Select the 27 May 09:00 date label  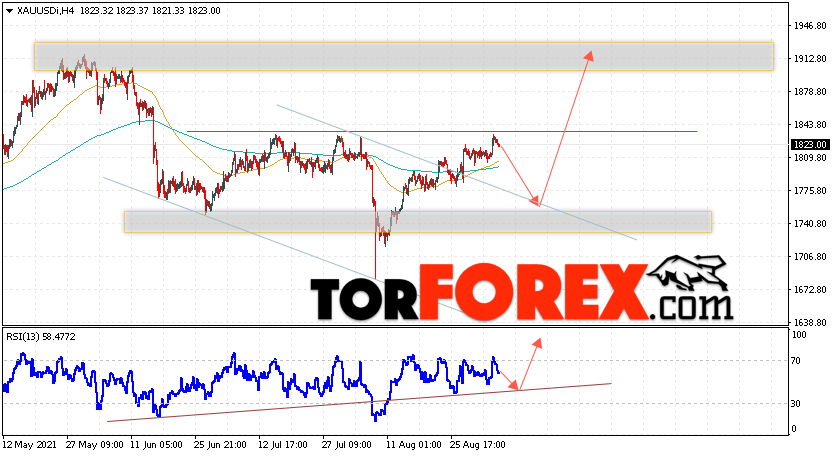pyautogui.click(x=95, y=444)
